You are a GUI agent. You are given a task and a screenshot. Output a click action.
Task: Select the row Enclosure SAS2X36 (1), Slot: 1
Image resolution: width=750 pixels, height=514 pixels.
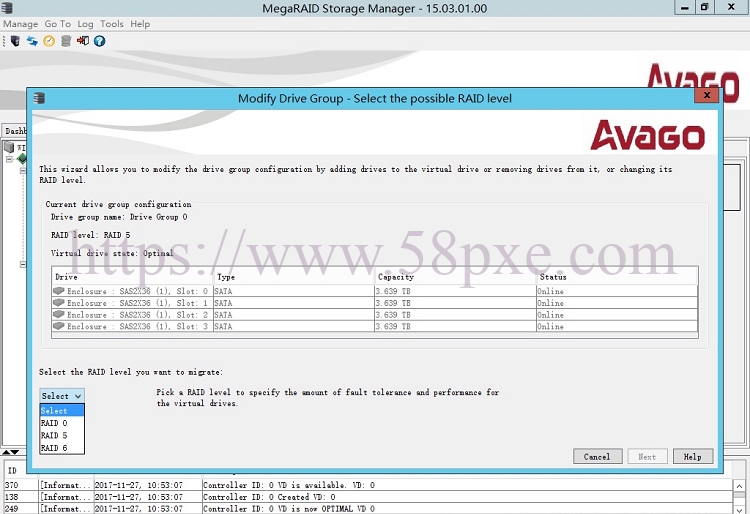[x=375, y=303]
